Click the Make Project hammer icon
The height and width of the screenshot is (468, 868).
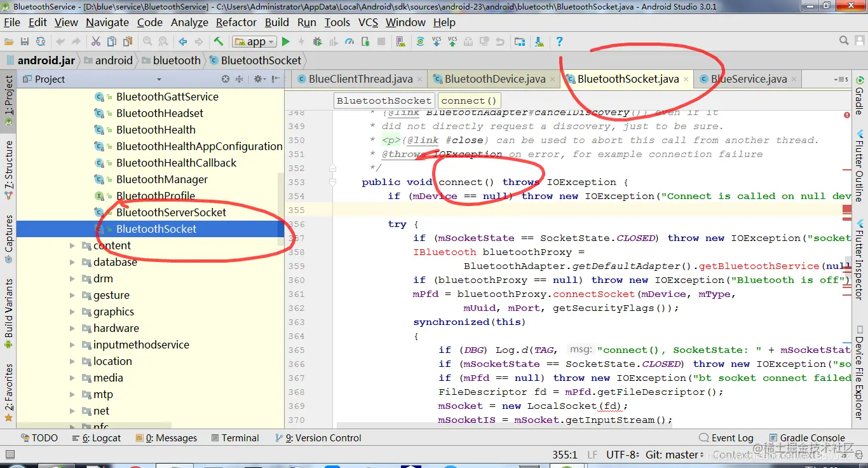tap(219, 41)
